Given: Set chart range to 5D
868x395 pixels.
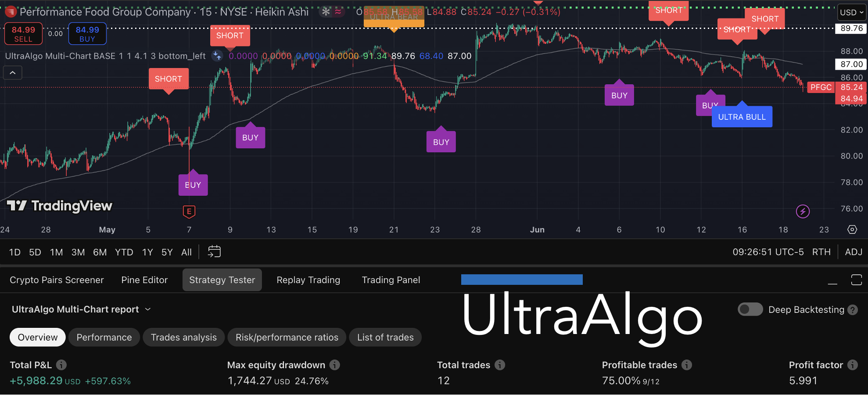Looking at the screenshot, I should pyautogui.click(x=35, y=252).
